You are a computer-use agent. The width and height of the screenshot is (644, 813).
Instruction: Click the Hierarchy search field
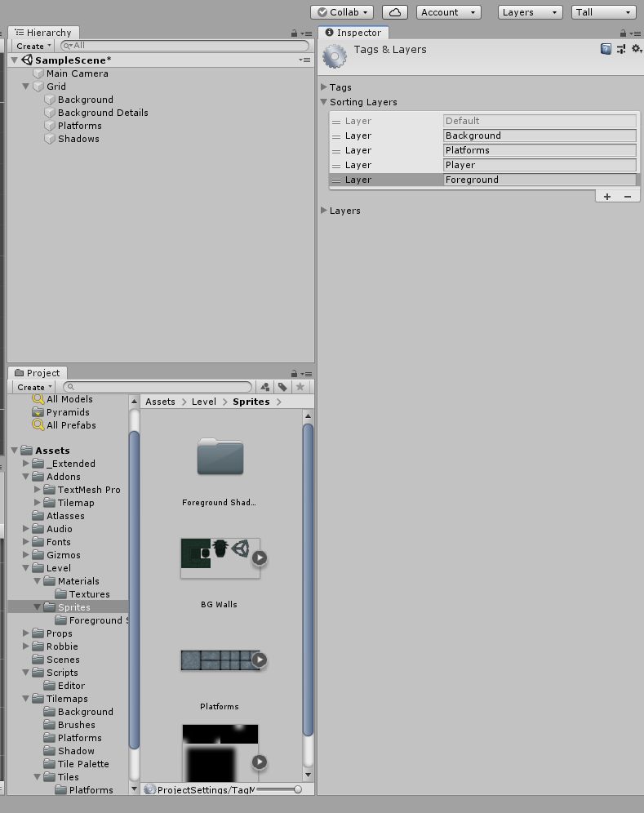[184, 46]
